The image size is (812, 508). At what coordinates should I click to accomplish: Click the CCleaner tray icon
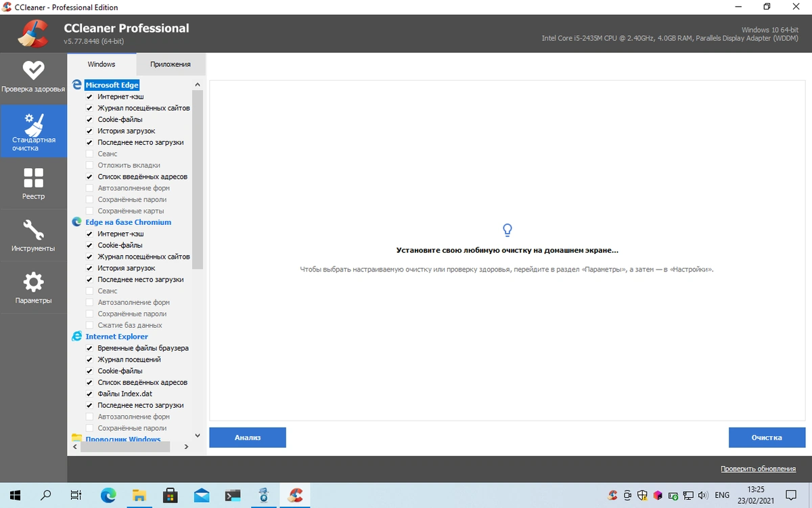[612, 495]
